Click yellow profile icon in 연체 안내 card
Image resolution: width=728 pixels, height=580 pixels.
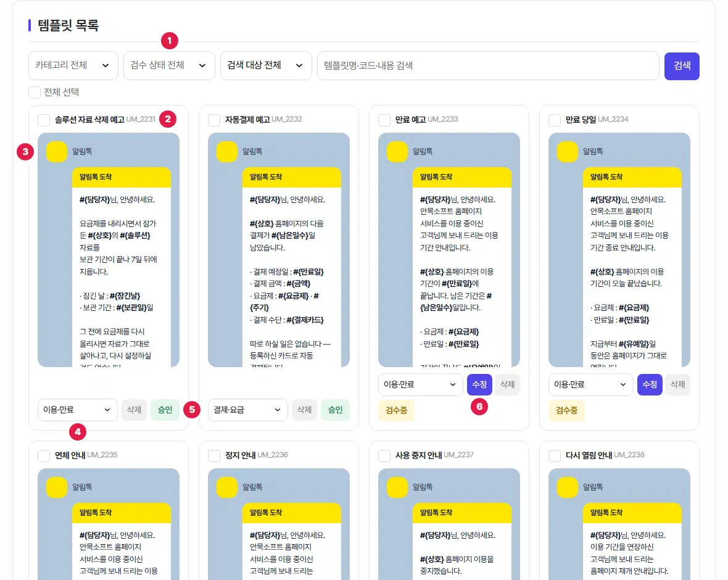click(x=57, y=487)
